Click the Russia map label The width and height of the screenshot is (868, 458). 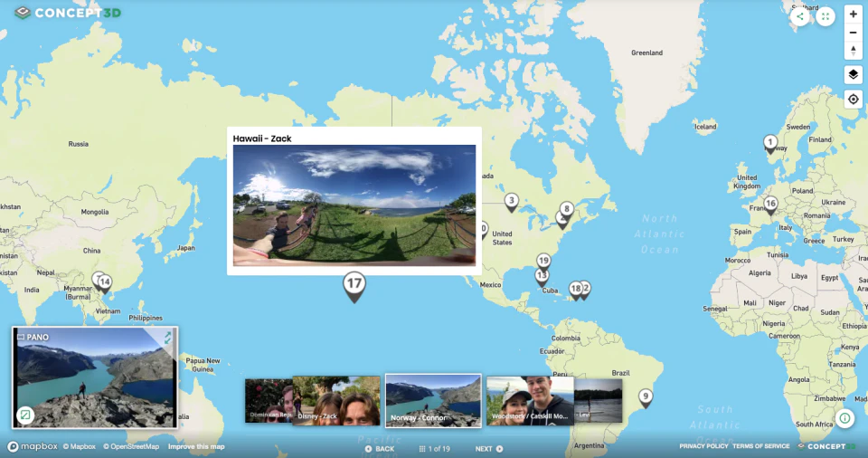coord(78,144)
